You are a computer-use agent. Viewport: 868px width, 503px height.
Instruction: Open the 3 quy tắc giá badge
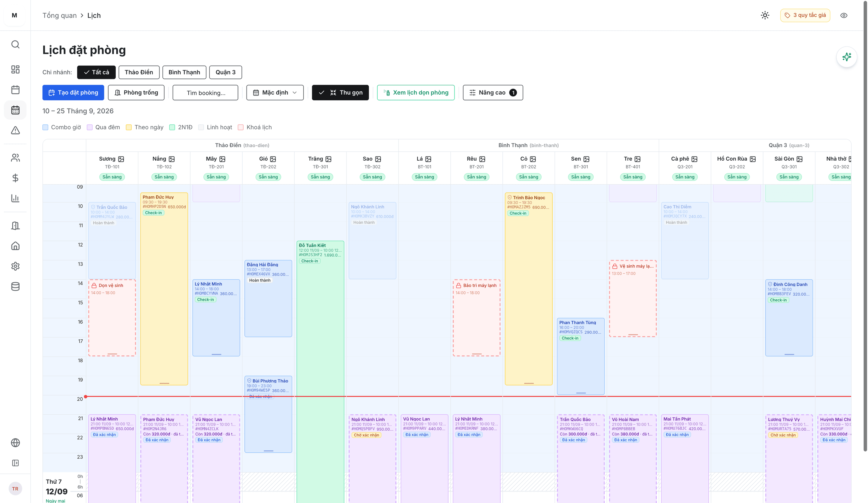[805, 15]
